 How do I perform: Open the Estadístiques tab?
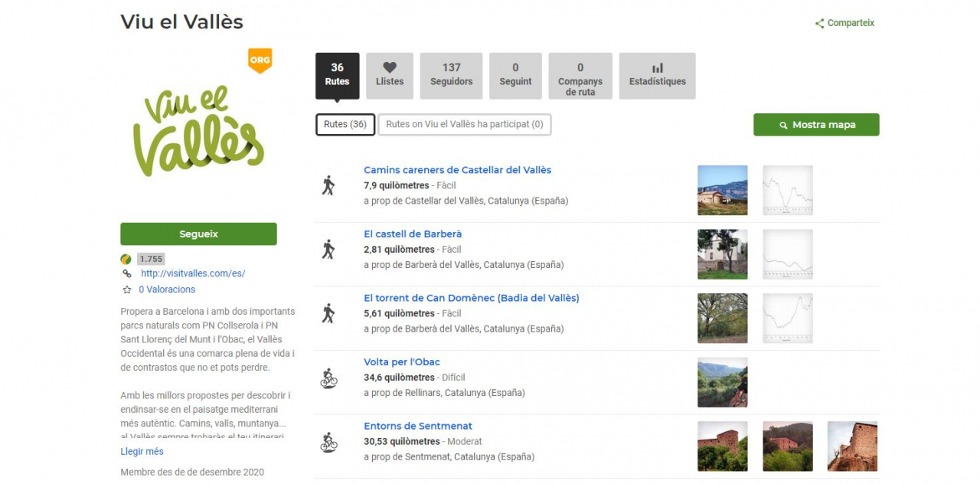click(658, 76)
